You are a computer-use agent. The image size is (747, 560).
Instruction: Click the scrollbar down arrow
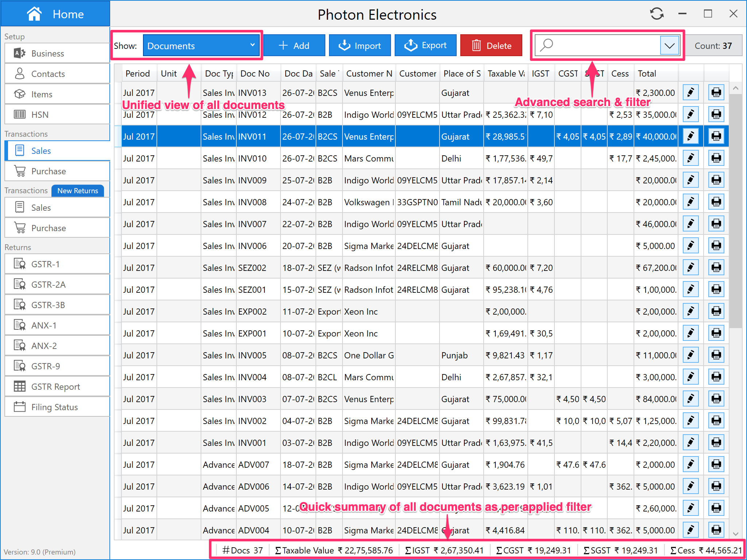click(x=735, y=534)
